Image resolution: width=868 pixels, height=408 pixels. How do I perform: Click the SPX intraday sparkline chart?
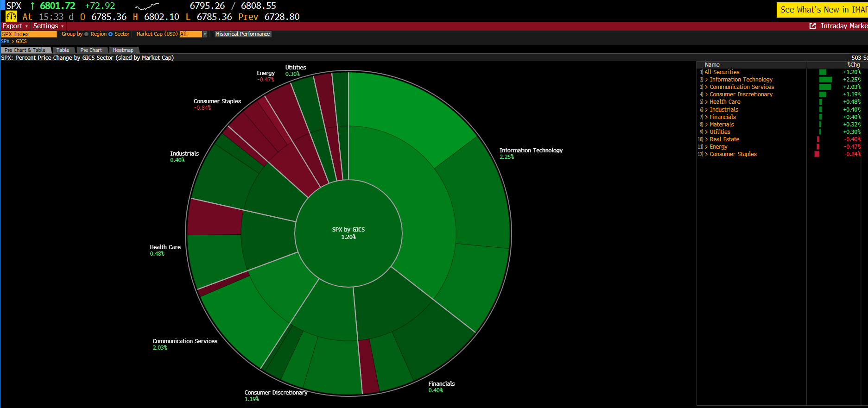coord(147,6)
